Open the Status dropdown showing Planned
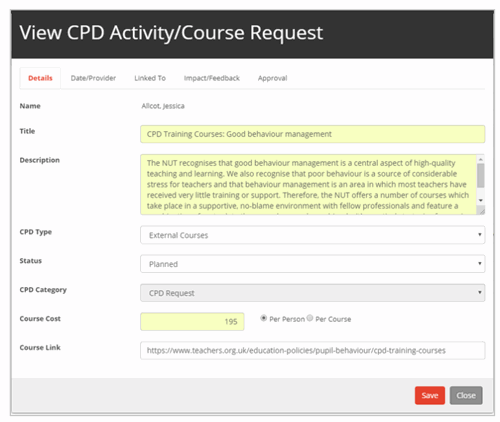Image resolution: width=500 pixels, height=422 pixels. (x=312, y=264)
